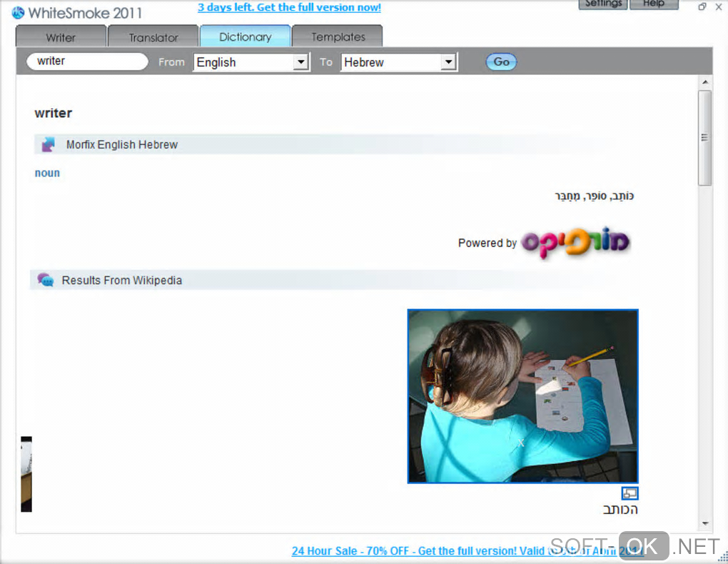The width and height of the screenshot is (728, 564).
Task: Click the Hebrew translation text line
Action: click(595, 196)
